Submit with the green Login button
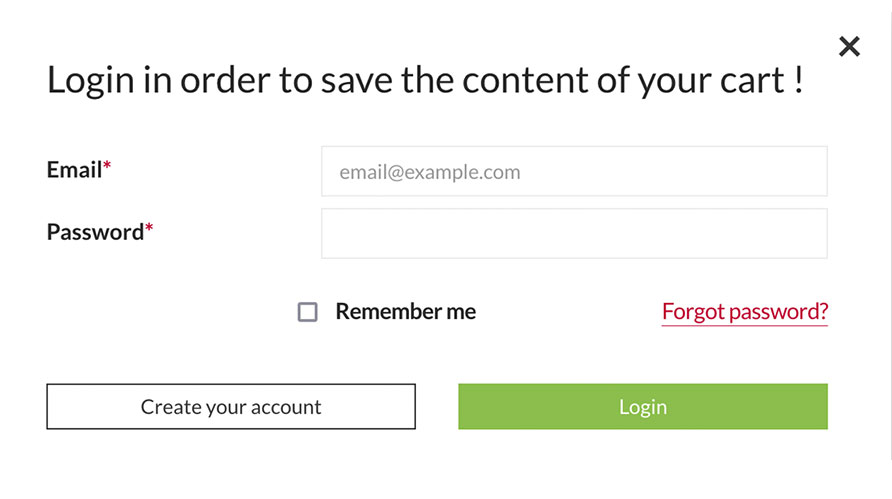The width and height of the screenshot is (892, 499). pos(642,407)
